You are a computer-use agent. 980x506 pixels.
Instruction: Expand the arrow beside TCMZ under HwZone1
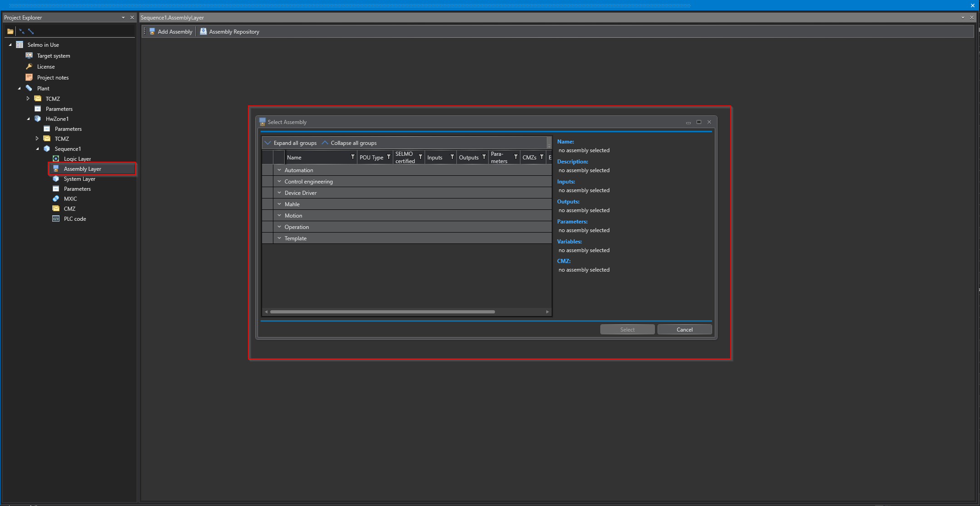[x=37, y=139]
